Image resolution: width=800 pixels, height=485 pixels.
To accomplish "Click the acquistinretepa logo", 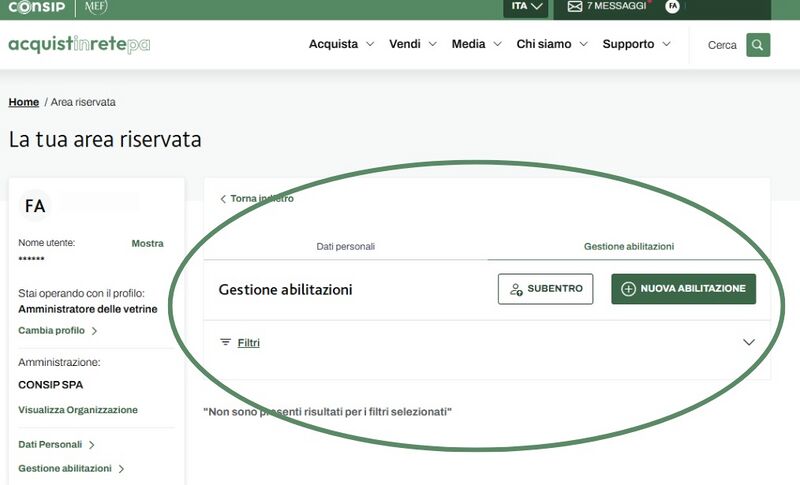I will point(79,45).
